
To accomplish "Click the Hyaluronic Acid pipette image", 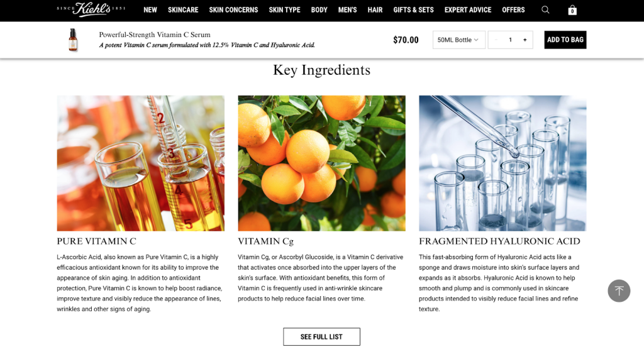I will (x=502, y=163).
